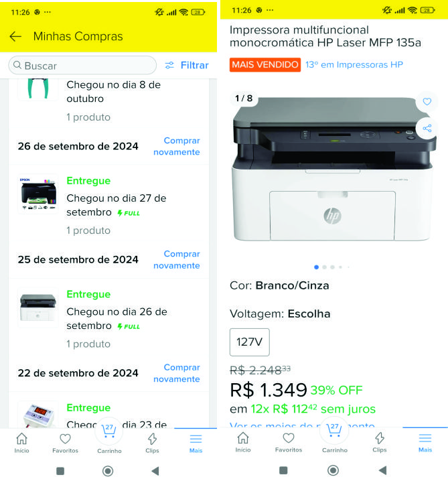
Task: Tap the back arrow beside Minhas Compras
Action: click(15, 36)
